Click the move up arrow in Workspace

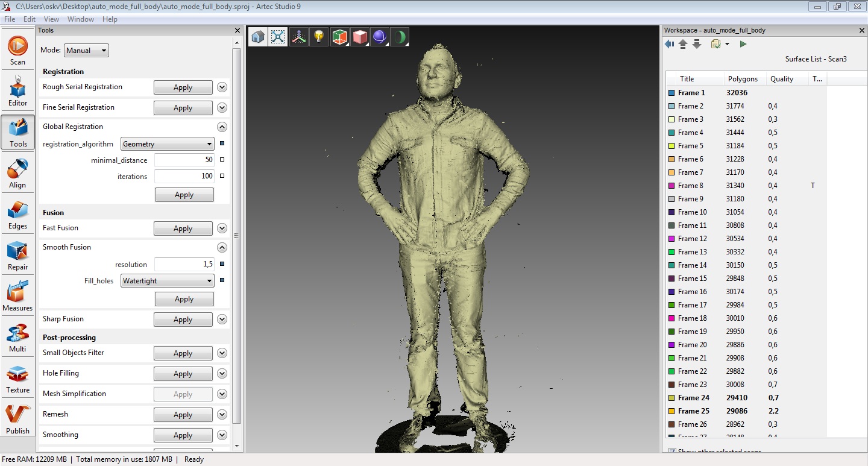[683, 44]
